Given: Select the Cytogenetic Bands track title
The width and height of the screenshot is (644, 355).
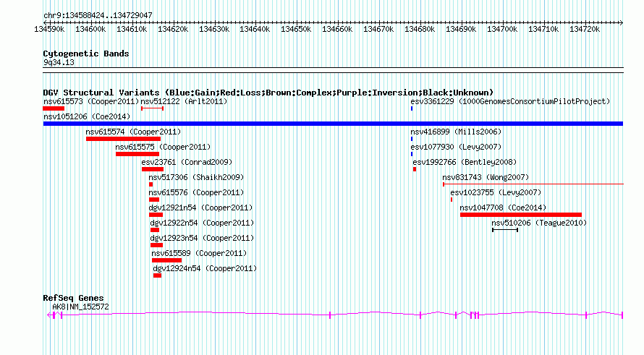Looking at the screenshot, I should tap(86, 54).
